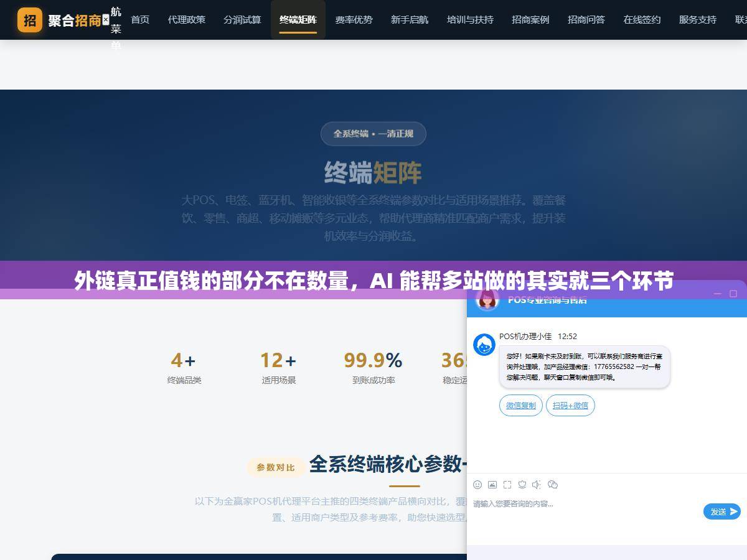Click the 全系终端 • 一清正规 badge
This screenshot has width=747, height=560.
(x=374, y=134)
